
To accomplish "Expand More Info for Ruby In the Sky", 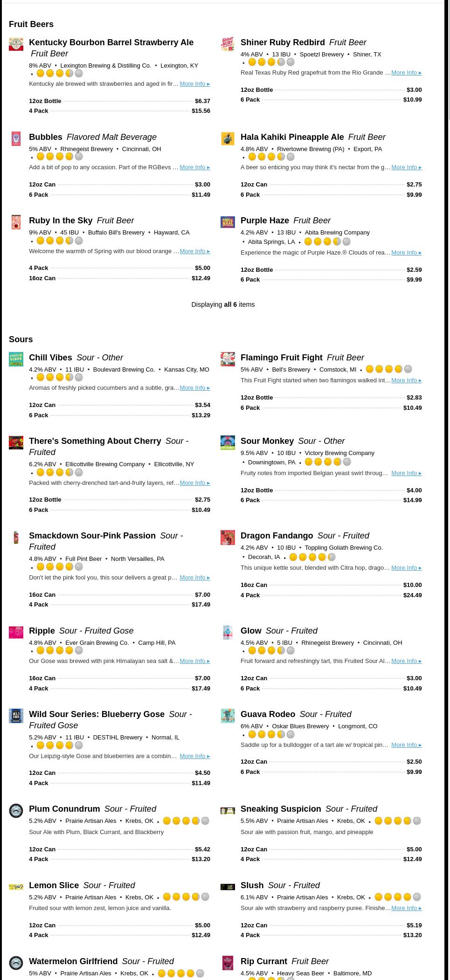I will [194, 251].
